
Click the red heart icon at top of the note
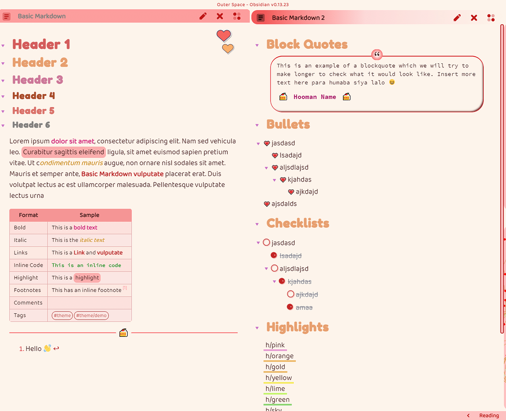pos(224,36)
